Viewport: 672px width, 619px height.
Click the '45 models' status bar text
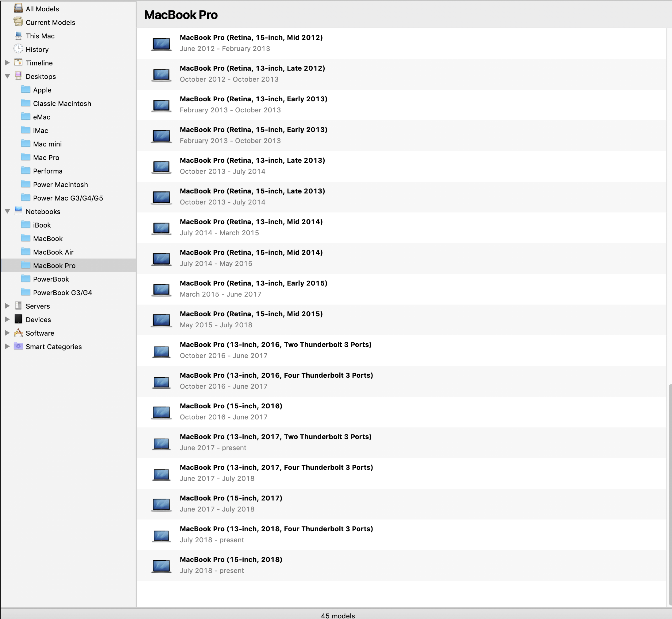pos(338,615)
